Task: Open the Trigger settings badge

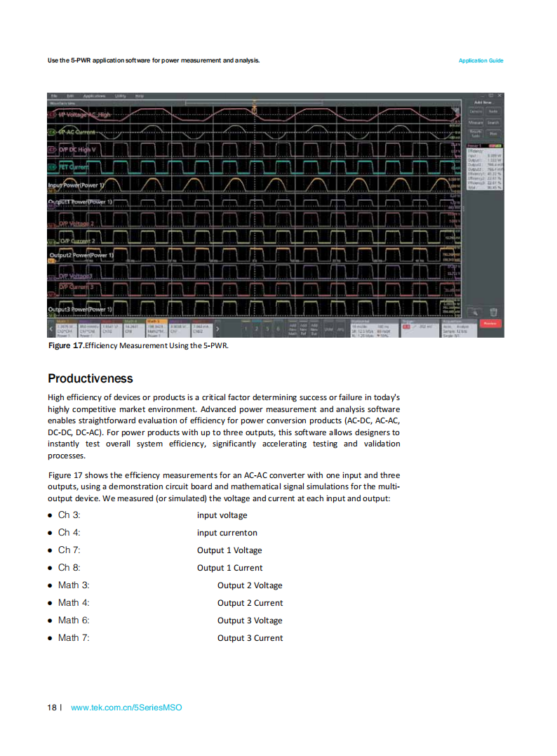Action: [420, 329]
